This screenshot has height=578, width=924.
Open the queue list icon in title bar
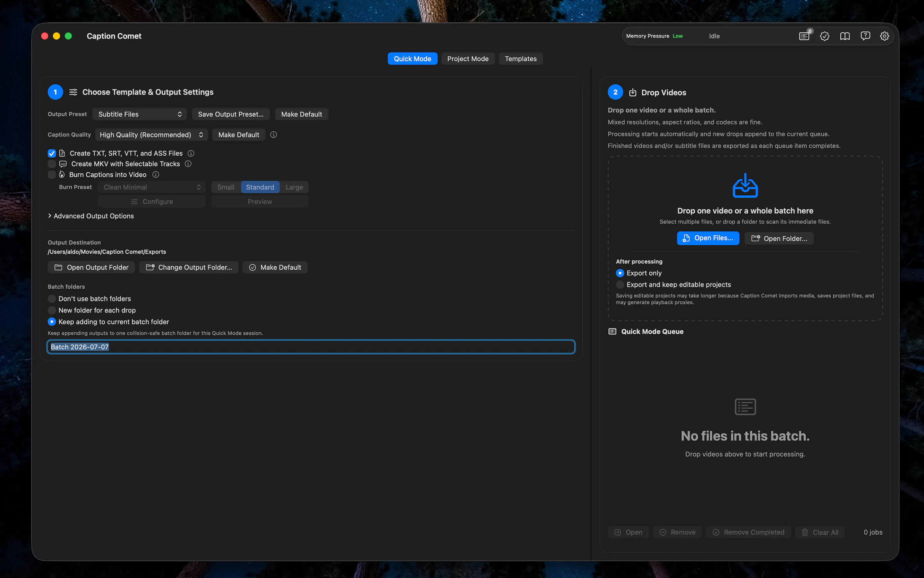(804, 36)
